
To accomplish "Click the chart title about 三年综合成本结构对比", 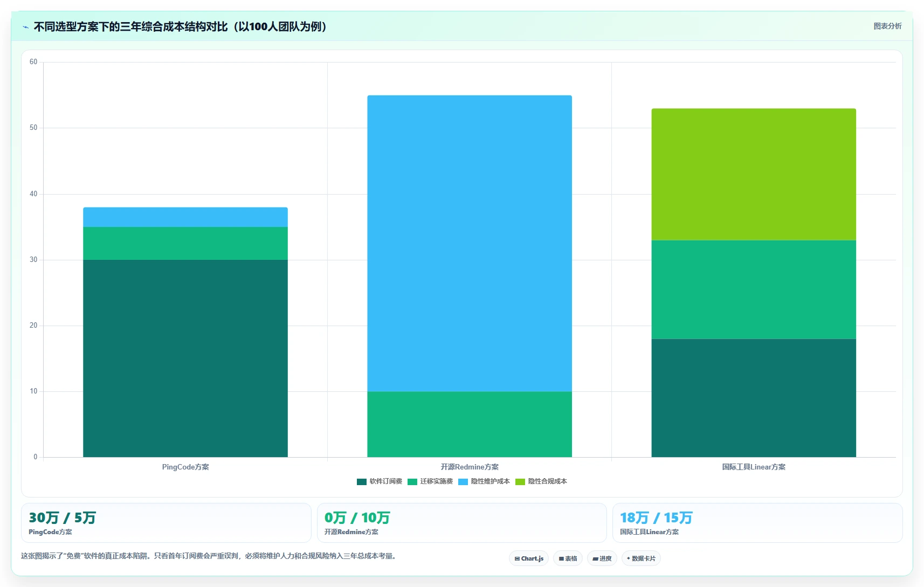I will (x=181, y=26).
